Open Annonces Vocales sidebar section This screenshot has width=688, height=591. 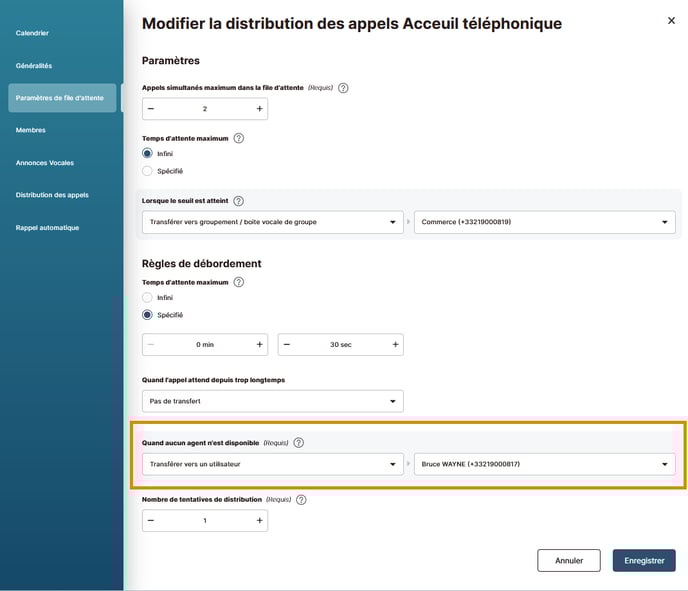tap(45, 163)
